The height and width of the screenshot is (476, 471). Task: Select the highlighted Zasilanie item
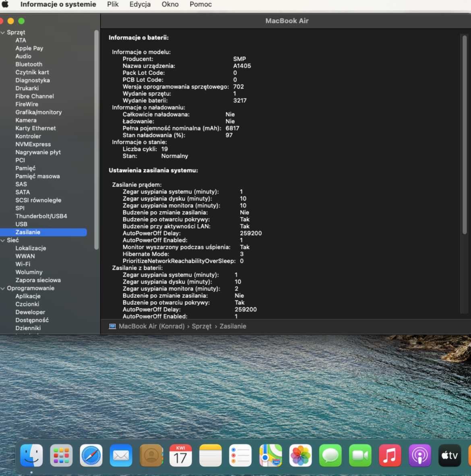(x=43, y=232)
